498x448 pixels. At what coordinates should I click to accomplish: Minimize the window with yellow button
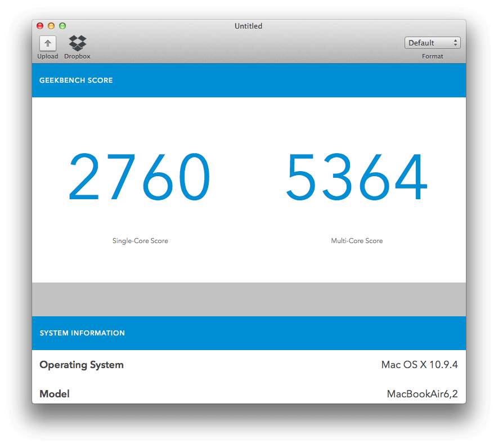(x=51, y=26)
